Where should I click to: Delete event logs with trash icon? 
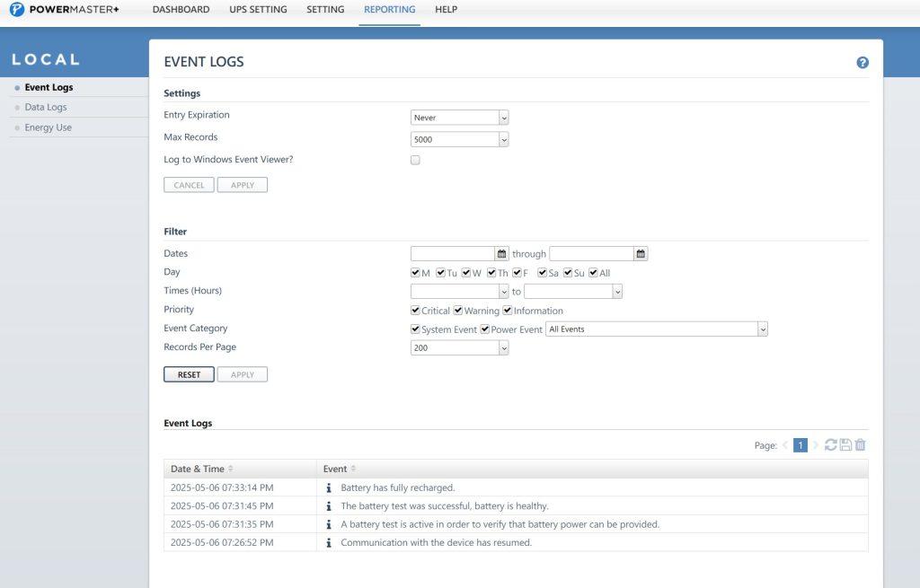coord(860,445)
